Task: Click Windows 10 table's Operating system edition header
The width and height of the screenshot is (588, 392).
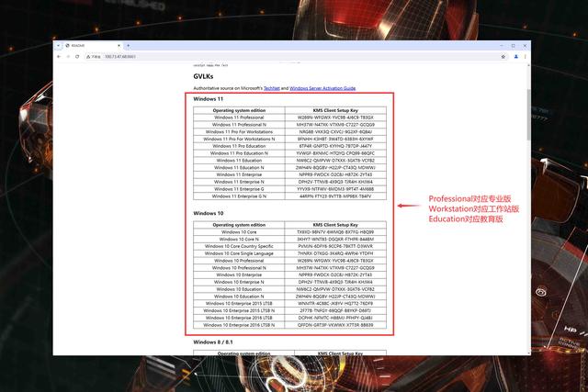Action: [239, 225]
